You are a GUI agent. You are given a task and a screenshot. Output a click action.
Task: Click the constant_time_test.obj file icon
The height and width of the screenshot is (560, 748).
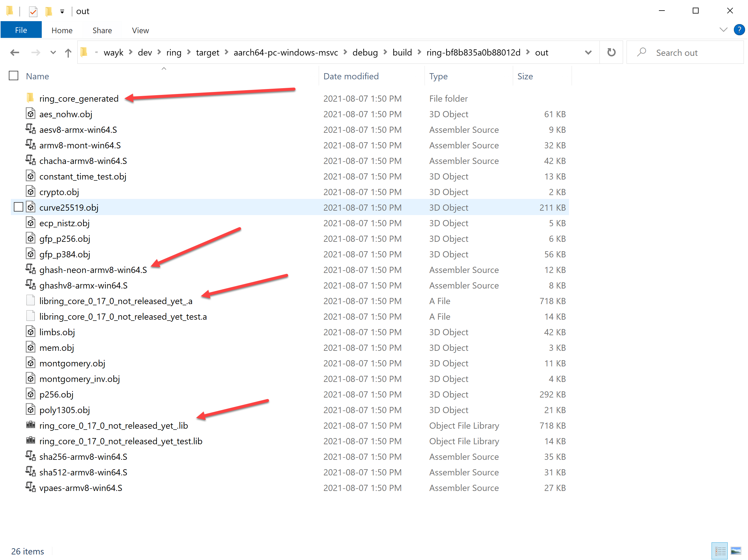pos(31,176)
